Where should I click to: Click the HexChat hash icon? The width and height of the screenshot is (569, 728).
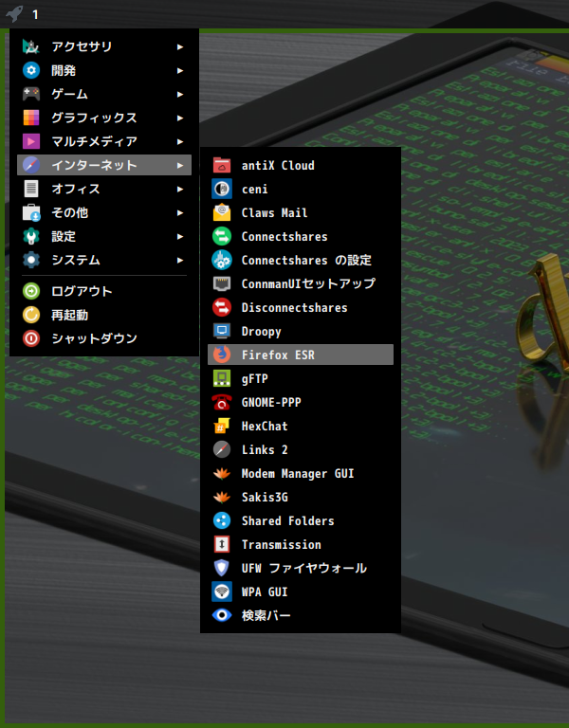click(x=222, y=426)
